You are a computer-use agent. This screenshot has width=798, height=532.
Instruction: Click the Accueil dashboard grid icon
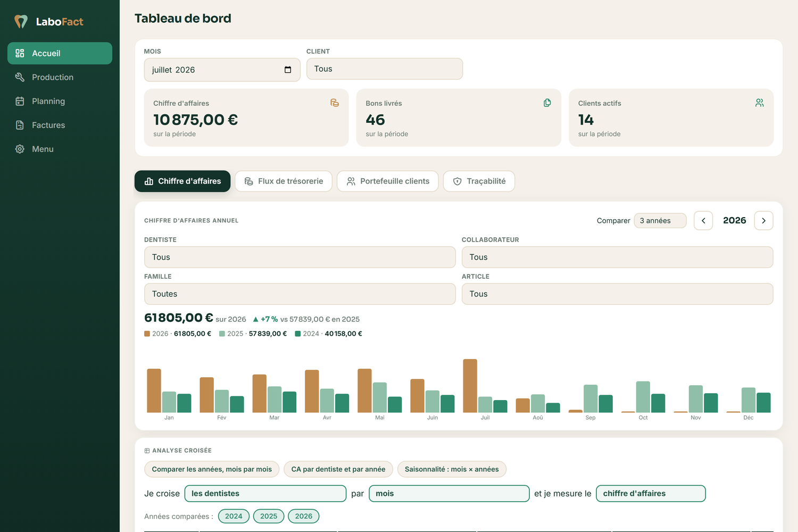[20, 53]
